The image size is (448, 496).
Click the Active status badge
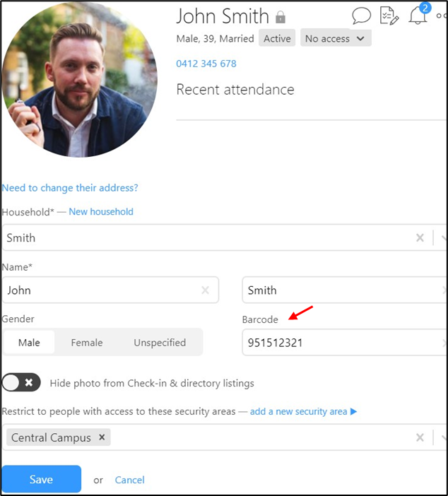tap(277, 38)
